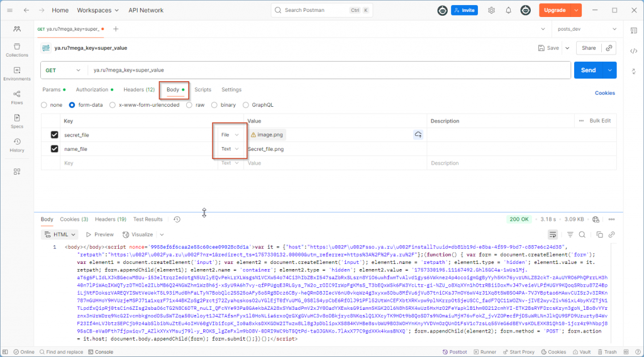Image resolution: width=644 pixels, height=357 pixels.
Task: Click the Invite button
Action: 465,10
